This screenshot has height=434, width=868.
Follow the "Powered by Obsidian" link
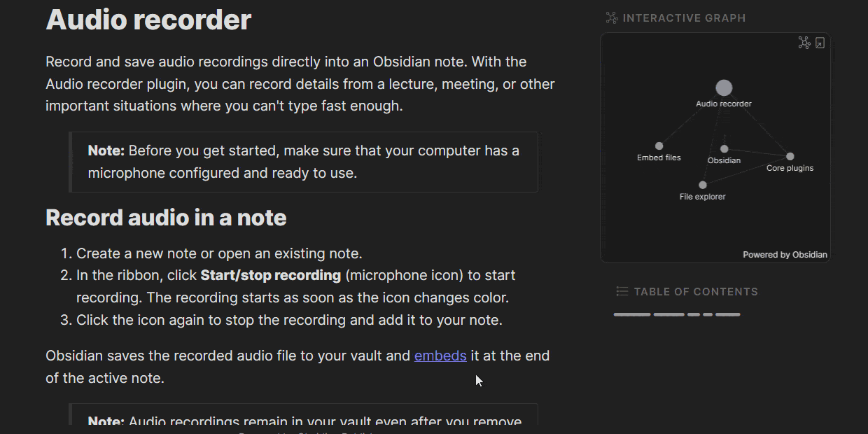coord(785,255)
